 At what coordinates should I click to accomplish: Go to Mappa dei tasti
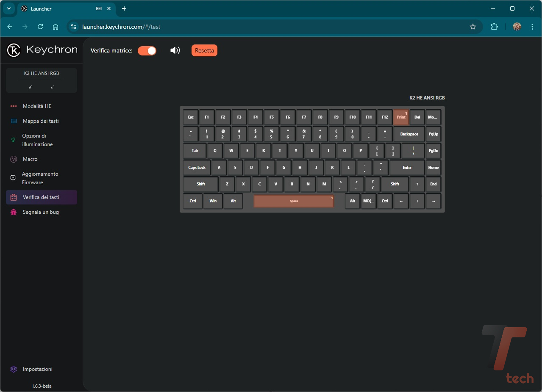(41, 121)
